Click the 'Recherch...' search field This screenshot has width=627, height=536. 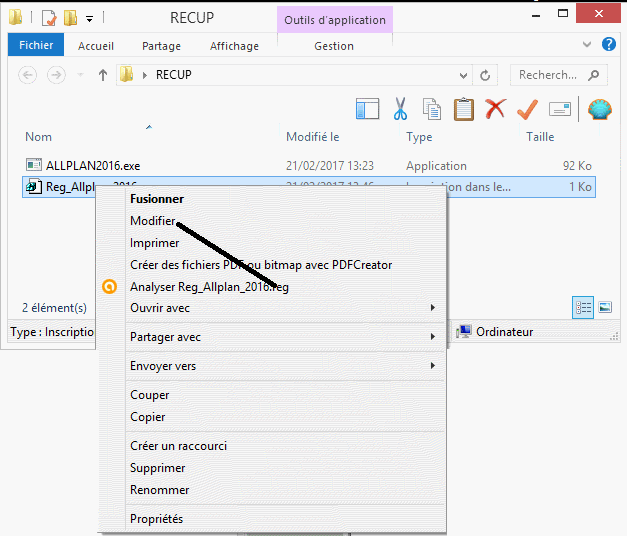549,75
